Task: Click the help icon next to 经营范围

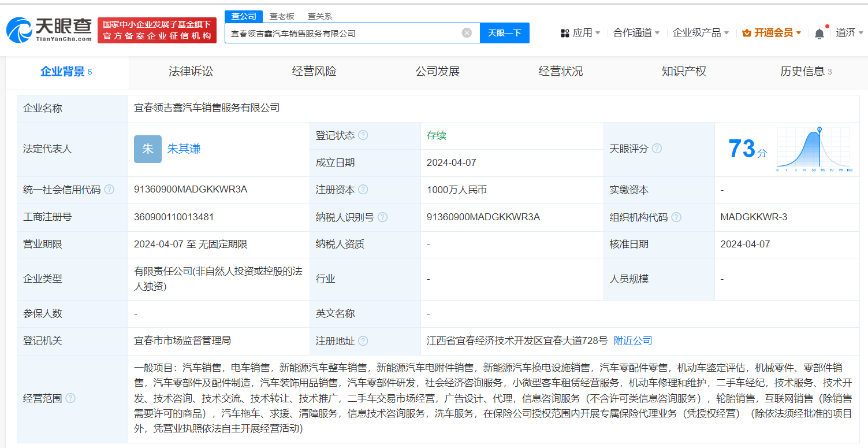Action: coord(70,398)
